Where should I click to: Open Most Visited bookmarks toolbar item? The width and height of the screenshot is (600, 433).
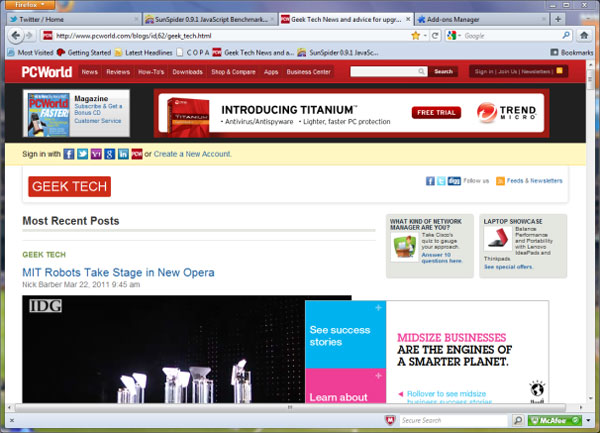coord(31,52)
